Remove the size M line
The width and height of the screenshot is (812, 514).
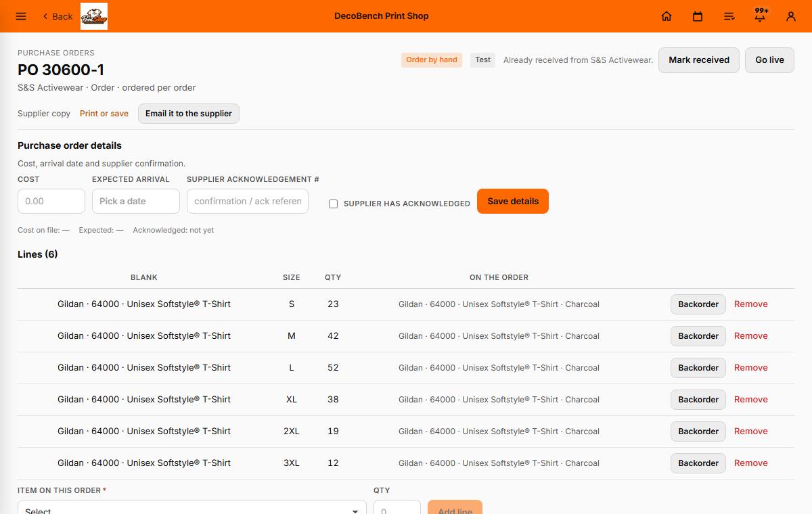[x=751, y=336]
